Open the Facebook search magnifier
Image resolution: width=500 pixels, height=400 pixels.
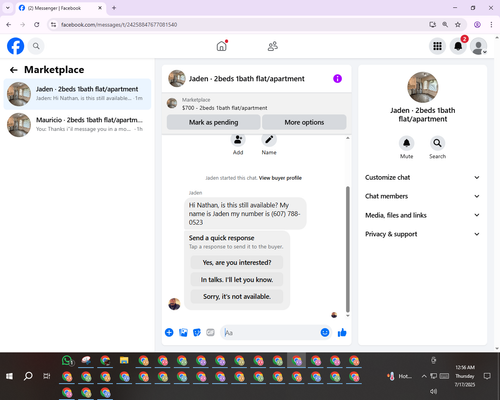pyautogui.click(x=36, y=46)
